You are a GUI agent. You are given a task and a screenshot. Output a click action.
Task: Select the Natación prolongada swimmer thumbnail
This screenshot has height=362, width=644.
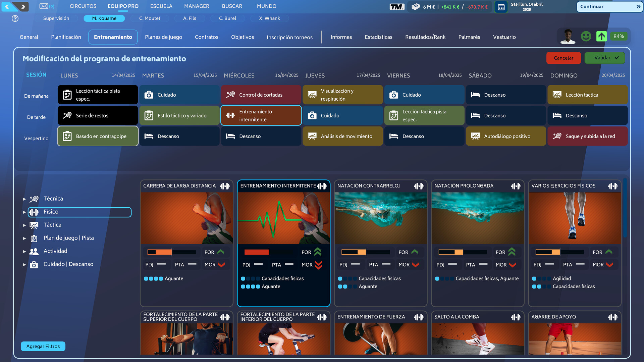[478, 218]
